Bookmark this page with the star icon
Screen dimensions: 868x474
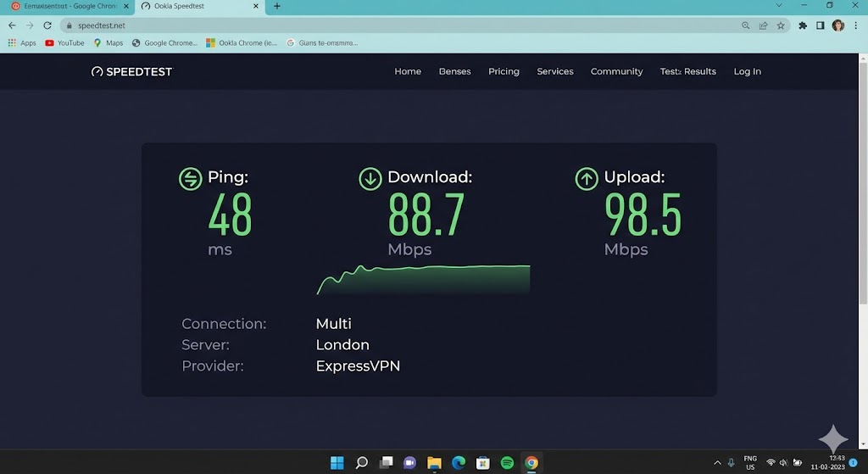click(781, 25)
